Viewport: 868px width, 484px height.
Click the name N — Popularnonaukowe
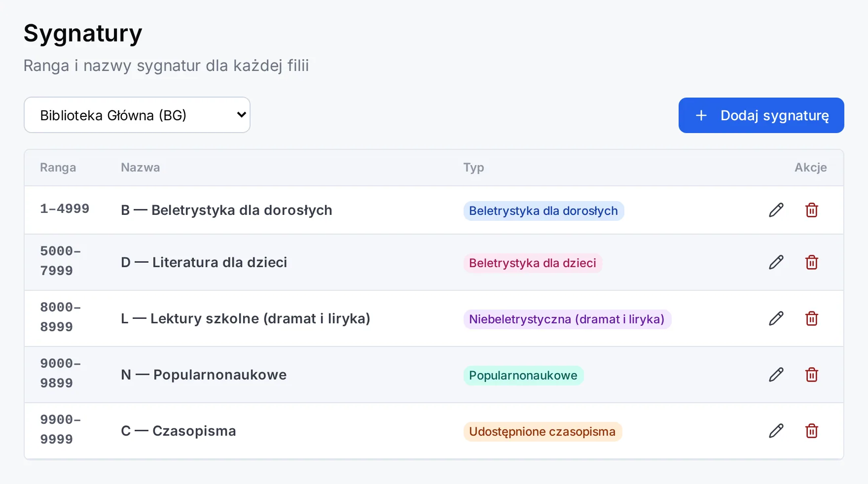point(204,375)
